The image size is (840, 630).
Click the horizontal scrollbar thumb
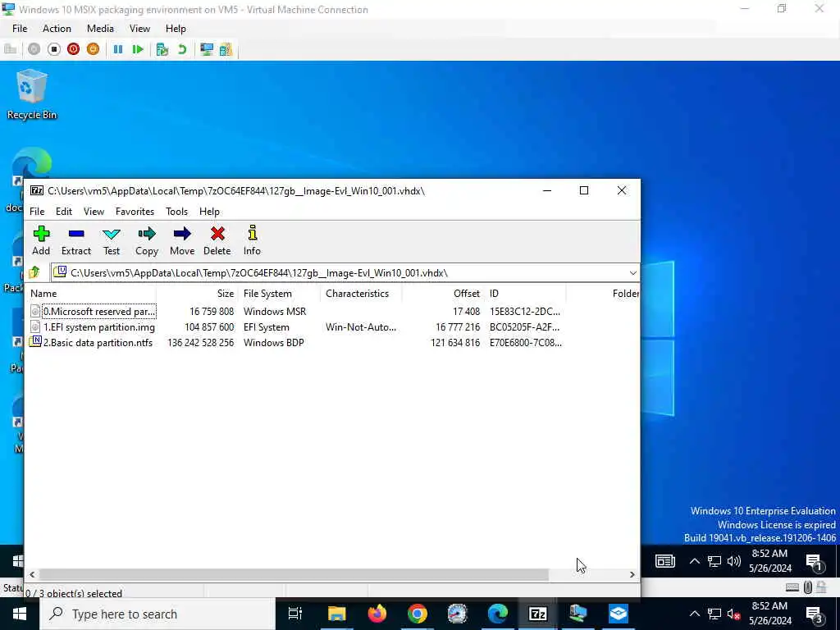point(294,574)
